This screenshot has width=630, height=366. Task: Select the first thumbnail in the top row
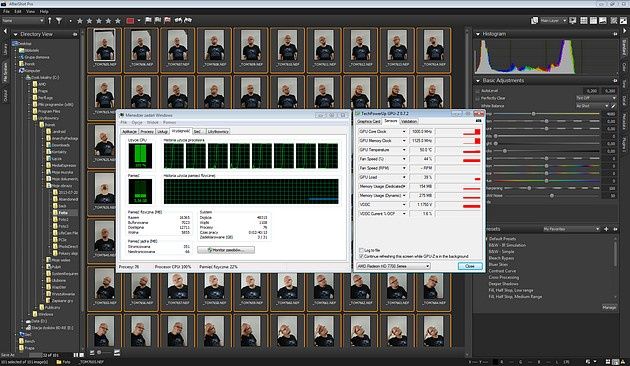[x=104, y=49]
